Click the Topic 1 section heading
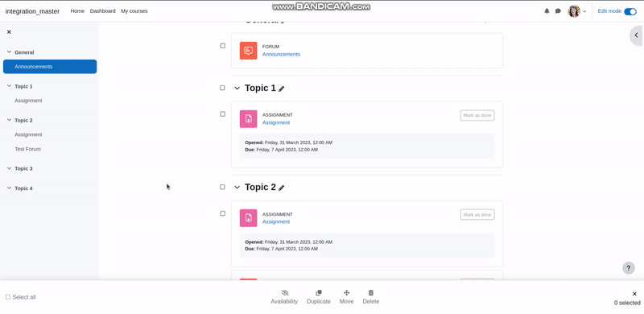The height and width of the screenshot is (314, 644). pyautogui.click(x=260, y=88)
